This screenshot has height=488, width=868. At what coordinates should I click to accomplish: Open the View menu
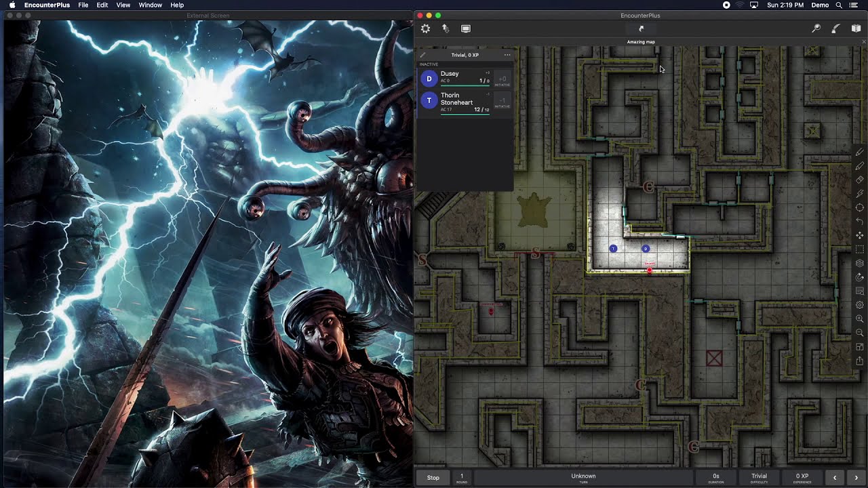[x=123, y=5]
